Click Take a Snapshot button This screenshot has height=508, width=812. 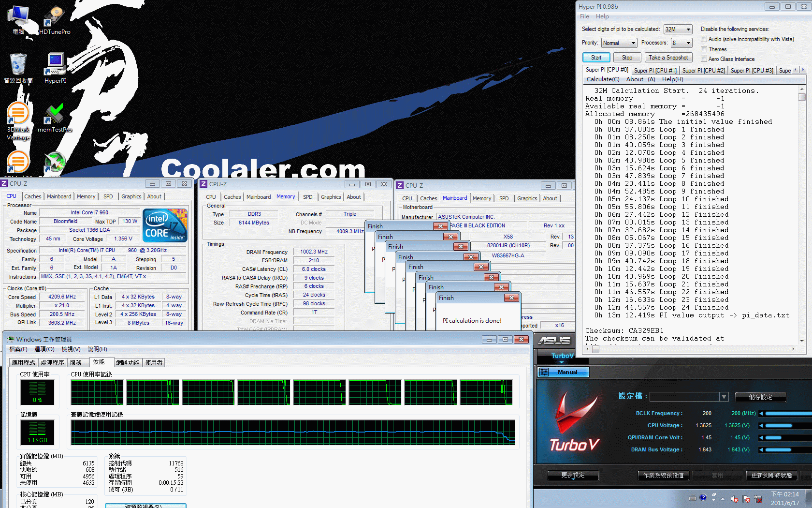click(668, 58)
